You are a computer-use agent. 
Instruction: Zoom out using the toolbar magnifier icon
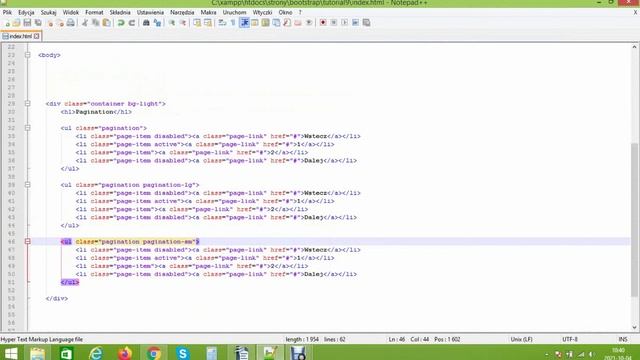click(183, 23)
